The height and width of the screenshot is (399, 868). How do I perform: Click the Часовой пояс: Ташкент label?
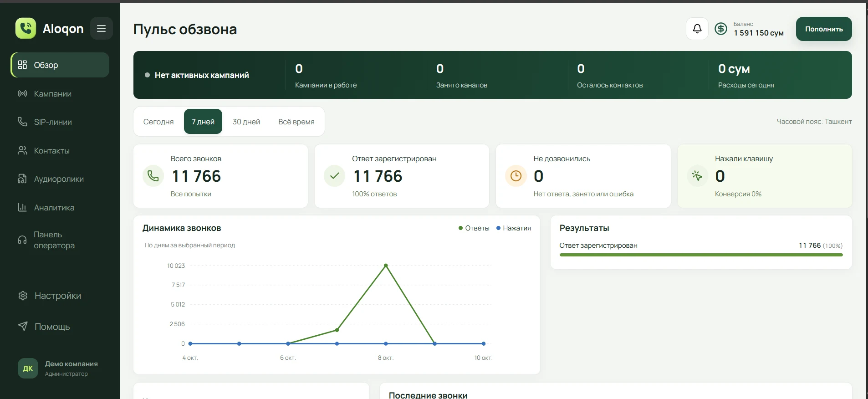pyautogui.click(x=814, y=122)
